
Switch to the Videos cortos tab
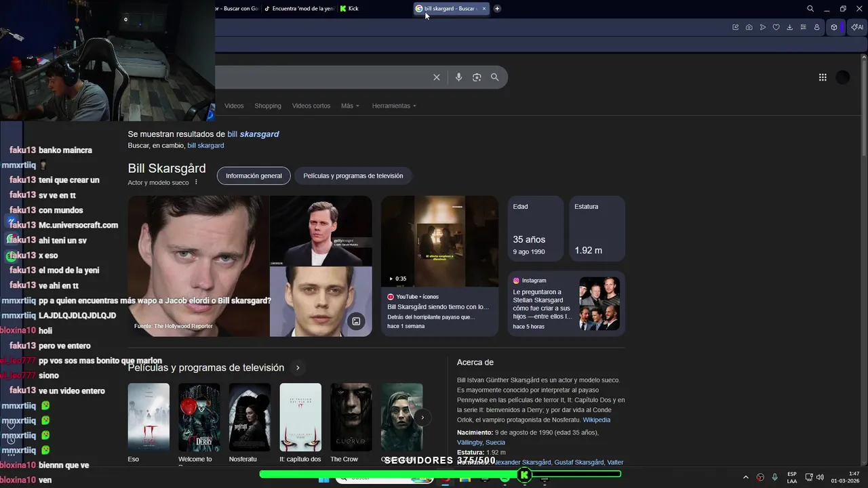point(311,106)
